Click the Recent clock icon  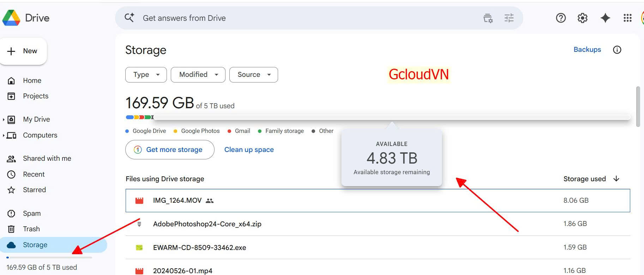coord(11,175)
